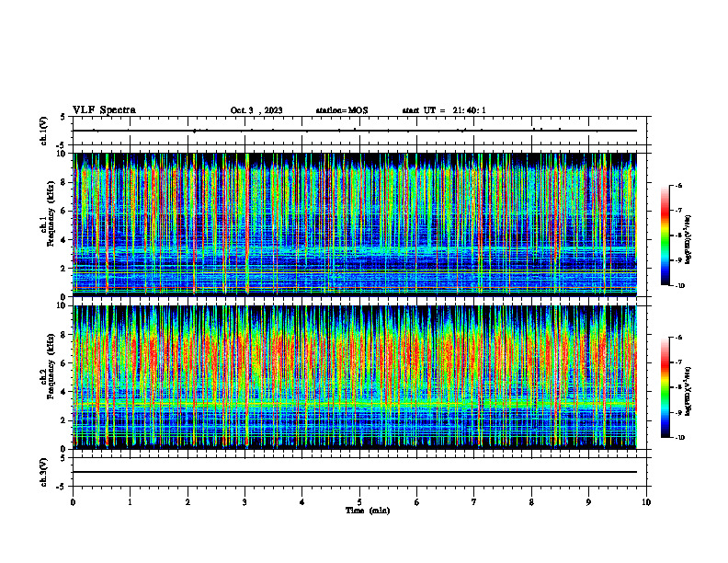Select the "start UT = 21:40: 1" header text
Viewport: 728px width, 563px height.
pos(444,110)
